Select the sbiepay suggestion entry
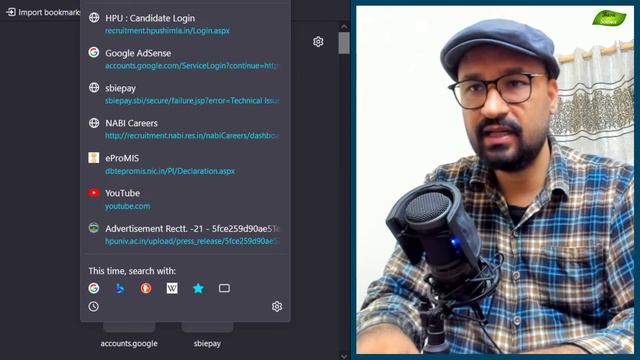Viewport: 640px width, 360px height. tap(185, 94)
